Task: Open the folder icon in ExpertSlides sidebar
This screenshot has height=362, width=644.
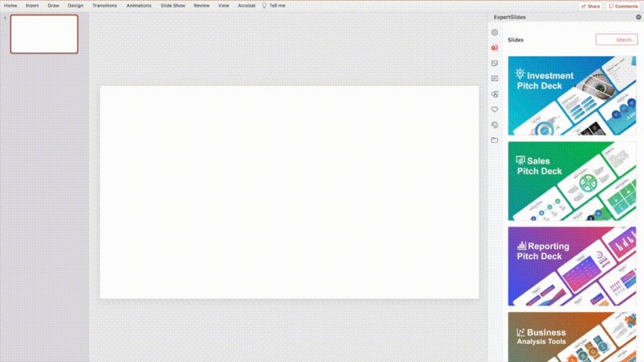Action: click(494, 140)
